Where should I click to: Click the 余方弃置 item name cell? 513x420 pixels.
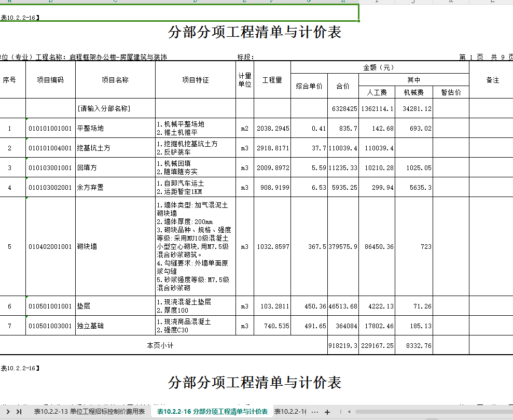115,187
